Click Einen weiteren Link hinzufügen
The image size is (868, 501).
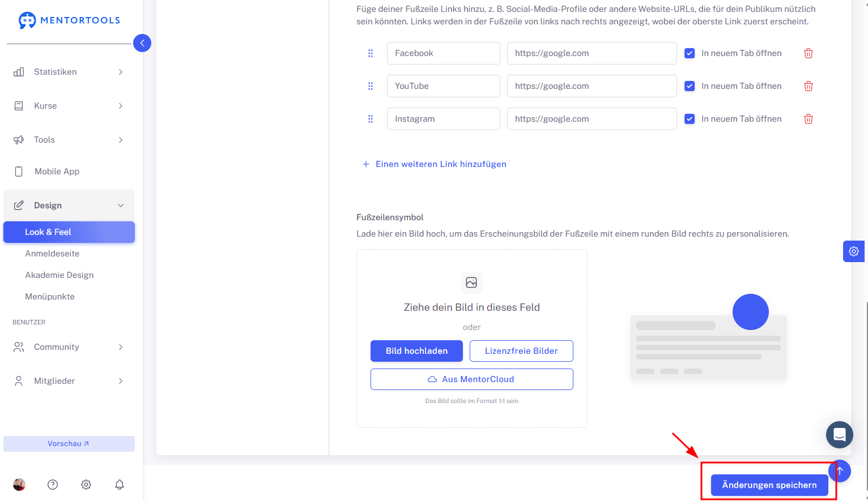pyautogui.click(x=435, y=164)
